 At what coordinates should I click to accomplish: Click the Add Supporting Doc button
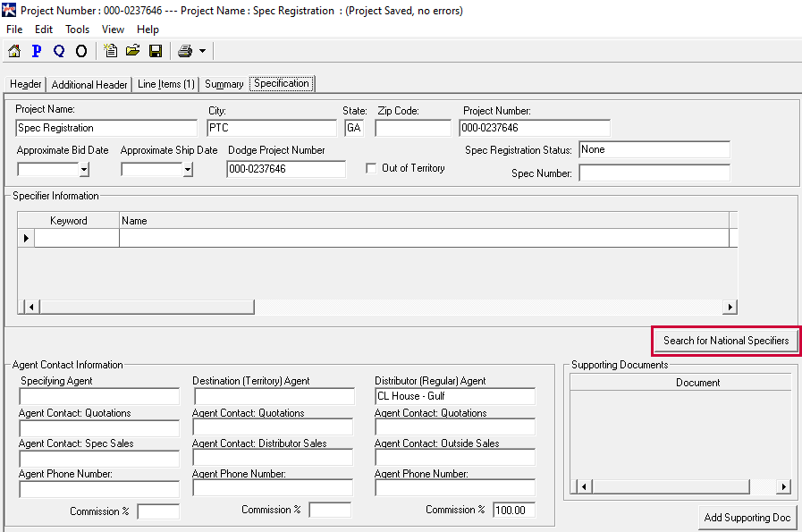tap(747, 518)
